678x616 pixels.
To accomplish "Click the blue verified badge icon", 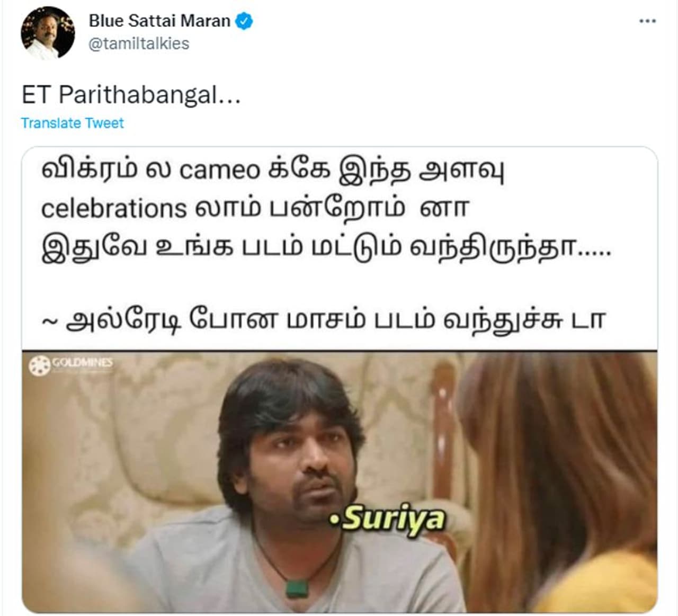I will point(244,21).
